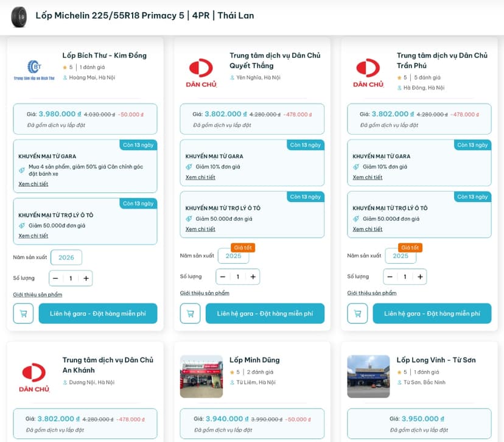The width and height of the screenshot is (504, 442).
Task: Click the 3.980.000 đ price
Action: pos(60,114)
